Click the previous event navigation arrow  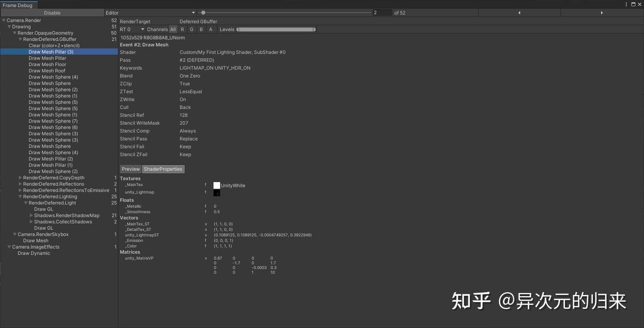click(x=519, y=13)
